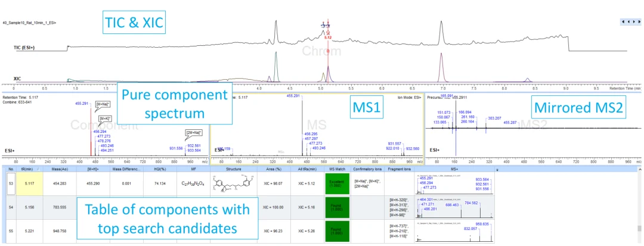Select row number 53 in components table
644x246 pixels.
pos(11,183)
